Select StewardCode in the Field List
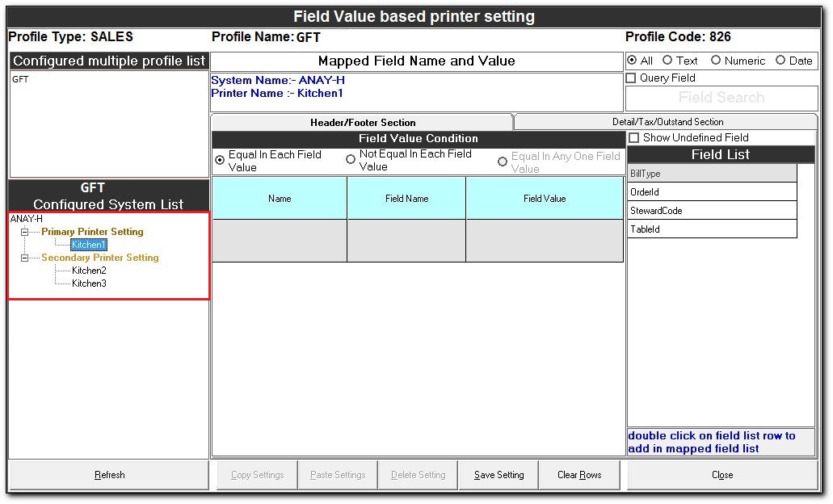Viewport: 833px width, 504px height. (x=712, y=211)
